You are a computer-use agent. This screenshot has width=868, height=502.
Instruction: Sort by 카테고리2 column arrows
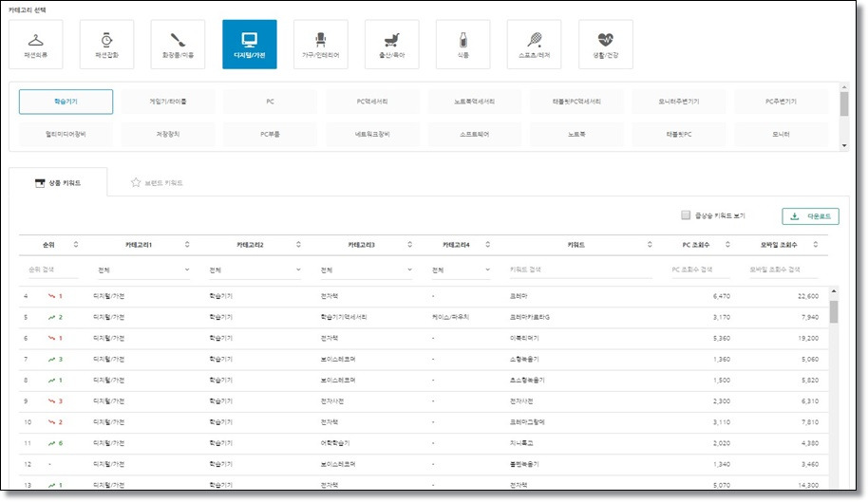[298, 245]
